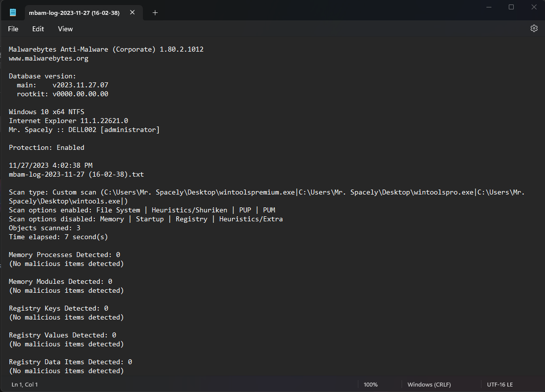Open the Notepad settings gear icon

(x=534, y=28)
